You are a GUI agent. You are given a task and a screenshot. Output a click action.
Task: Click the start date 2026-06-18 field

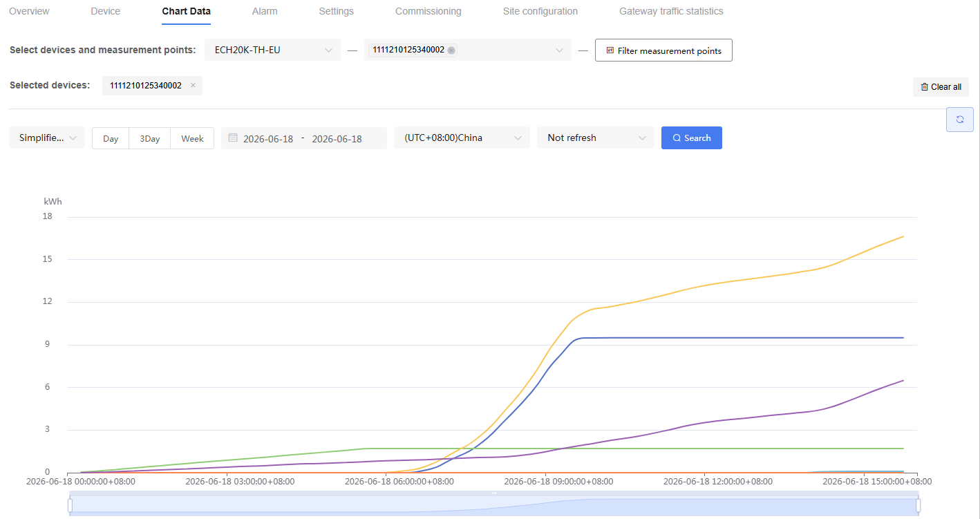coord(268,138)
